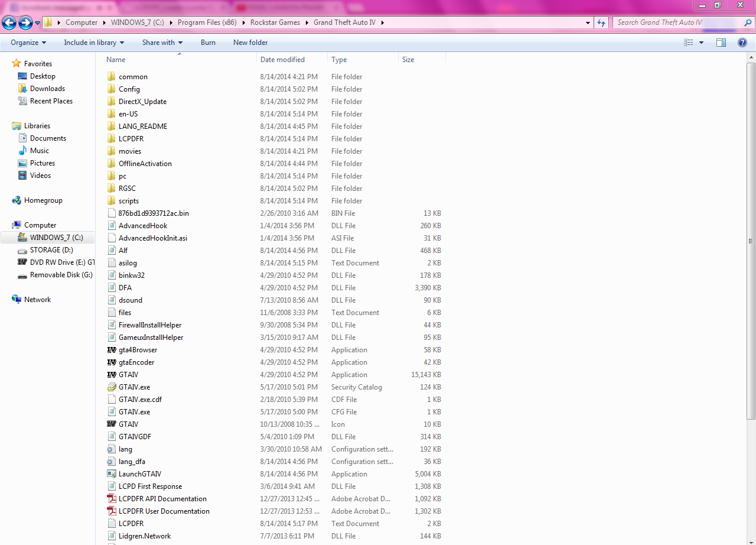Select the Lidgren.Network DLL icon
Image resolution: width=756 pixels, height=545 pixels.
[112, 536]
